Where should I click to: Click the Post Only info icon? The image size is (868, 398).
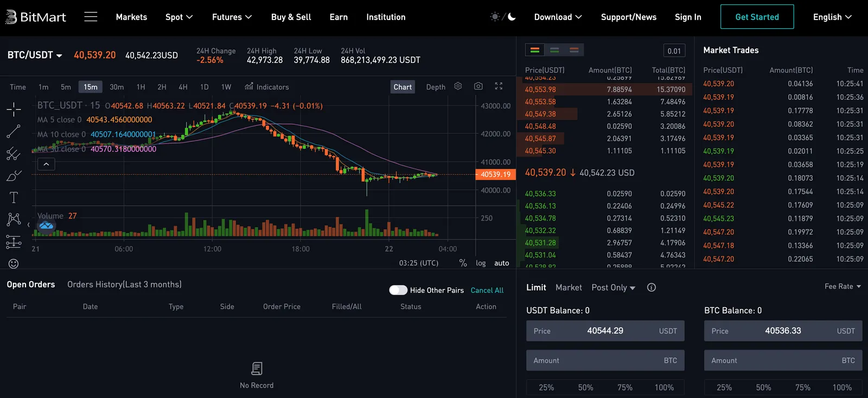pos(652,287)
